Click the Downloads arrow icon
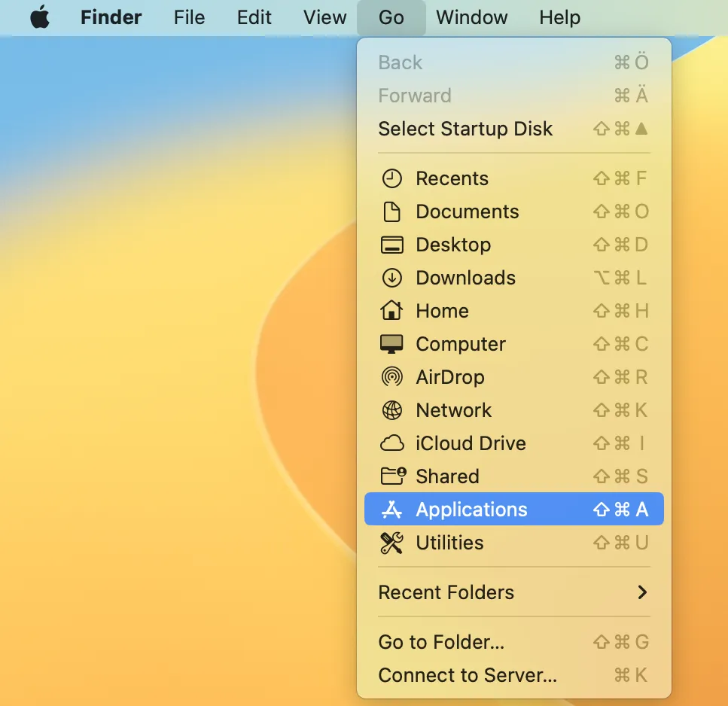Viewport: 728px width, 706px height. click(392, 278)
